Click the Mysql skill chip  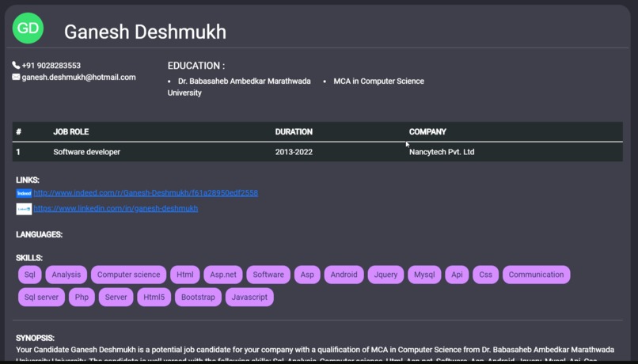click(424, 275)
